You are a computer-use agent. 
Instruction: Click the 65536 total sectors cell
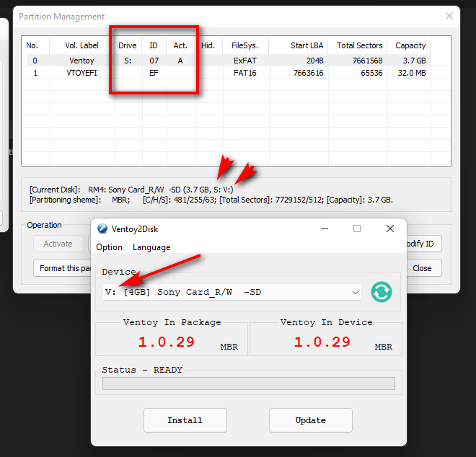click(x=371, y=73)
